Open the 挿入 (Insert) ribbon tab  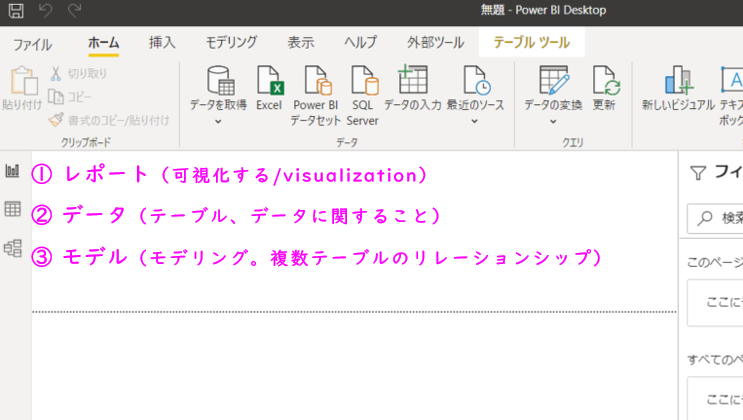coord(162,43)
